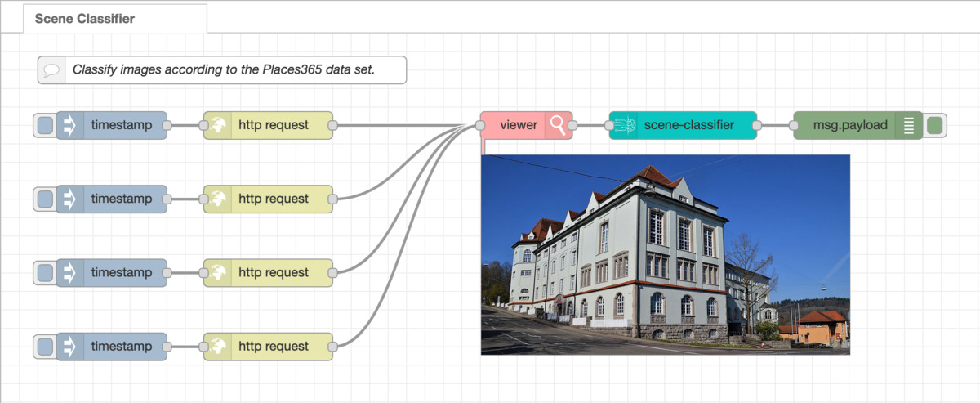Click the building image preview under viewer
This screenshot has width=980, height=403.
(x=666, y=254)
